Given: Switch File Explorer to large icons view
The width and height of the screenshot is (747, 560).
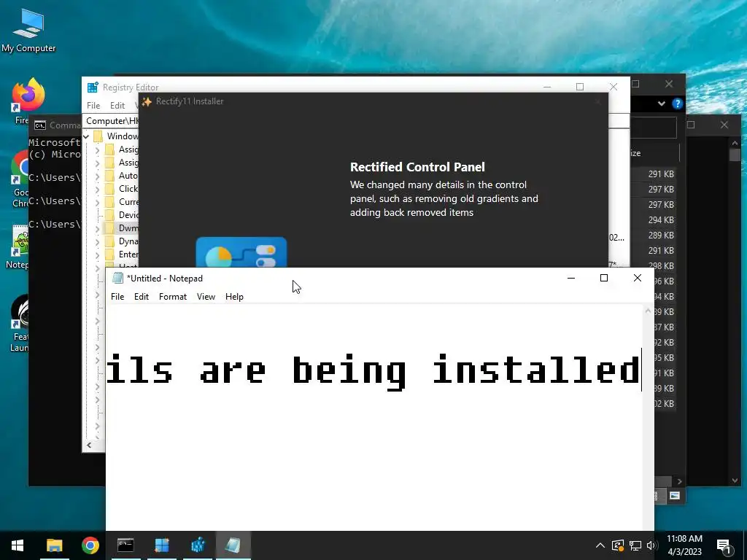Looking at the screenshot, I should click(x=675, y=496).
